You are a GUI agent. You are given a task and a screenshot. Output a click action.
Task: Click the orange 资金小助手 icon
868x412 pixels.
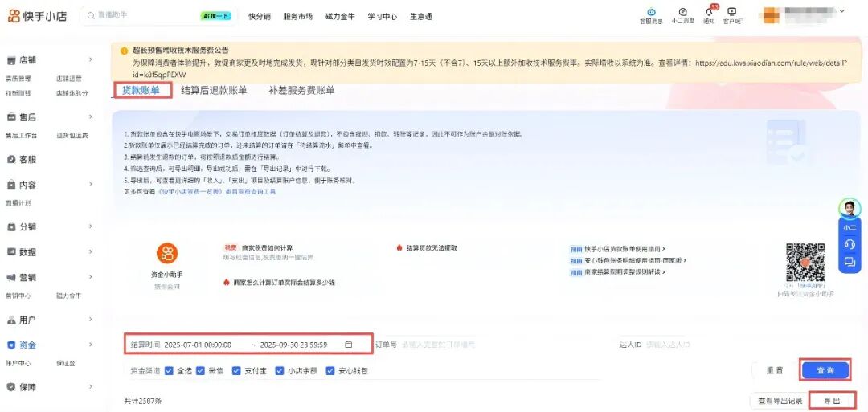(x=166, y=253)
